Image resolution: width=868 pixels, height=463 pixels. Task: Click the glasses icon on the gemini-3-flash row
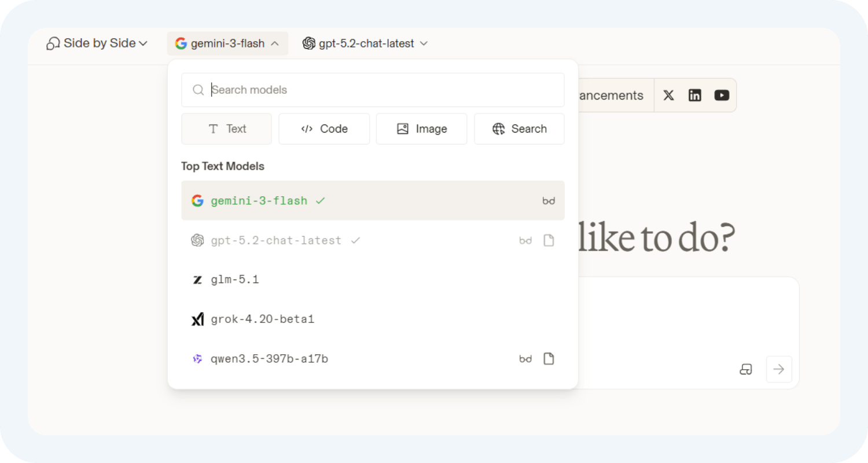[549, 201]
